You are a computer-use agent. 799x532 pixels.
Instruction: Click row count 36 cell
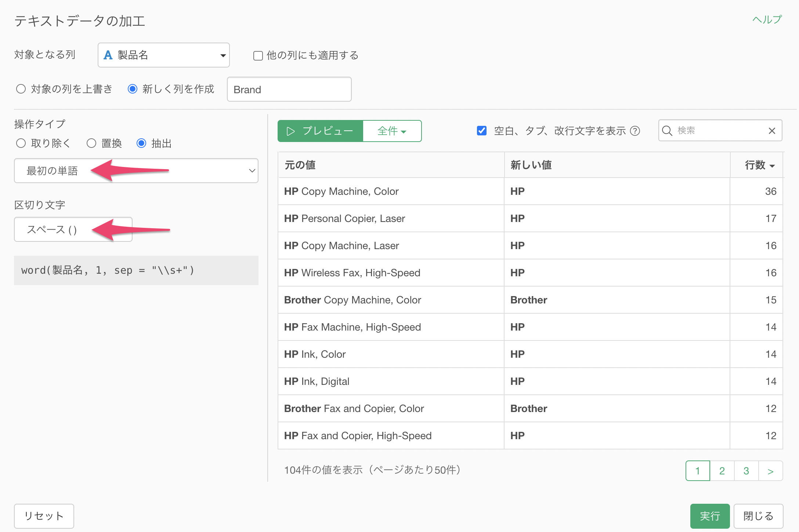click(756, 192)
